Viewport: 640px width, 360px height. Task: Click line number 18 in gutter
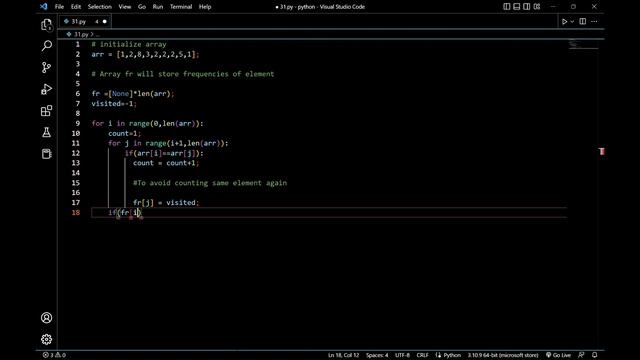pos(76,212)
